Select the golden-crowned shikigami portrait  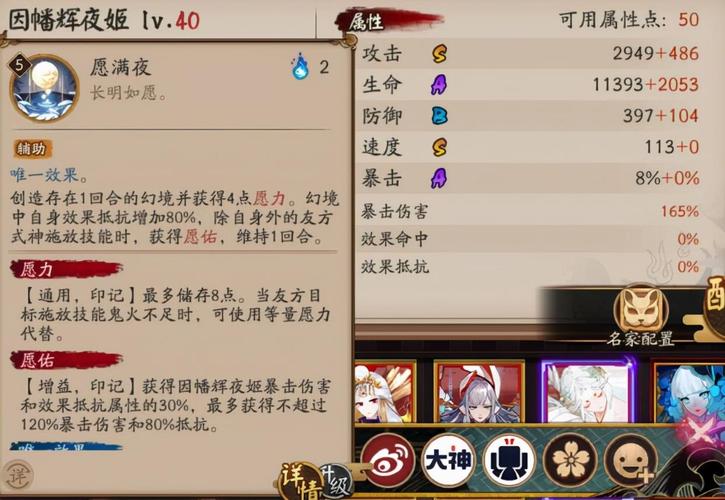point(385,392)
